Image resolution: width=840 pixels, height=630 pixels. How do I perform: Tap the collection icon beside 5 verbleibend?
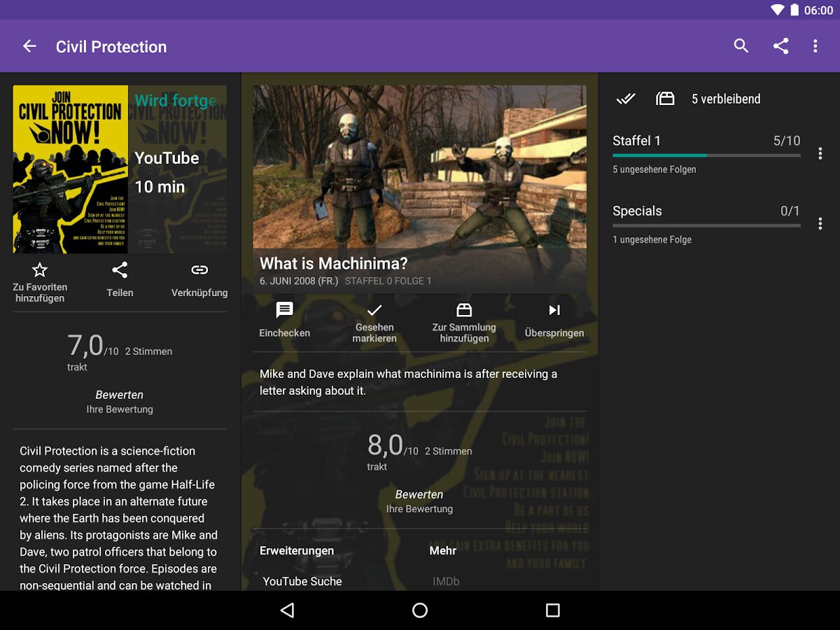tap(665, 99)
